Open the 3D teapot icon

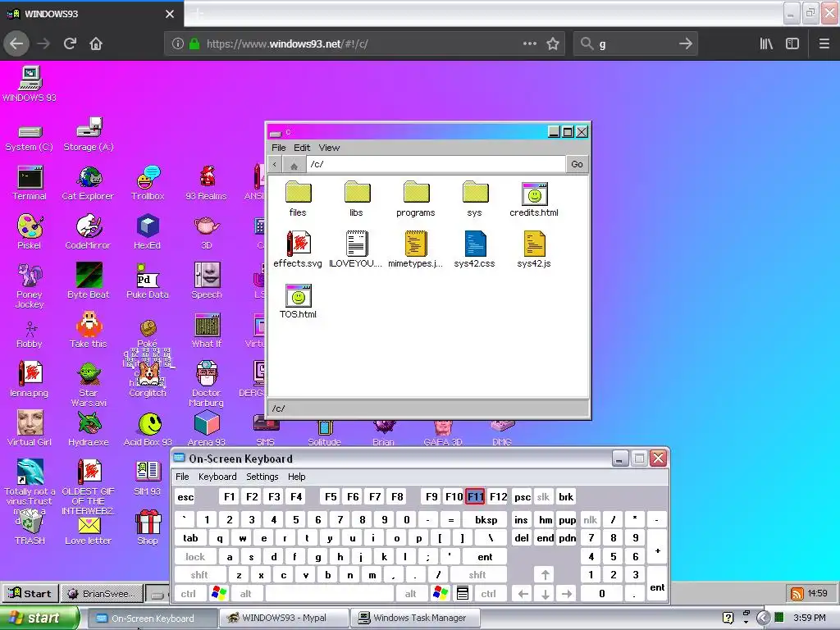tap(206, 232)
